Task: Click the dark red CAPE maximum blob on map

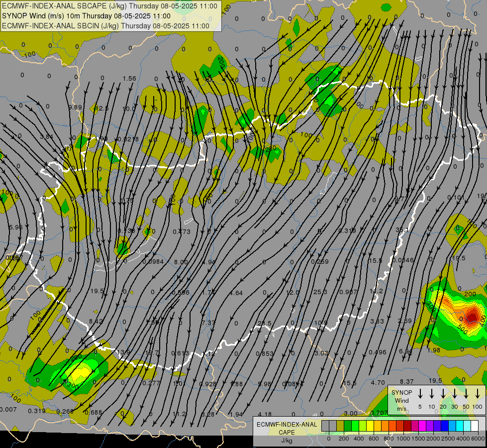Action: [473, 317]
